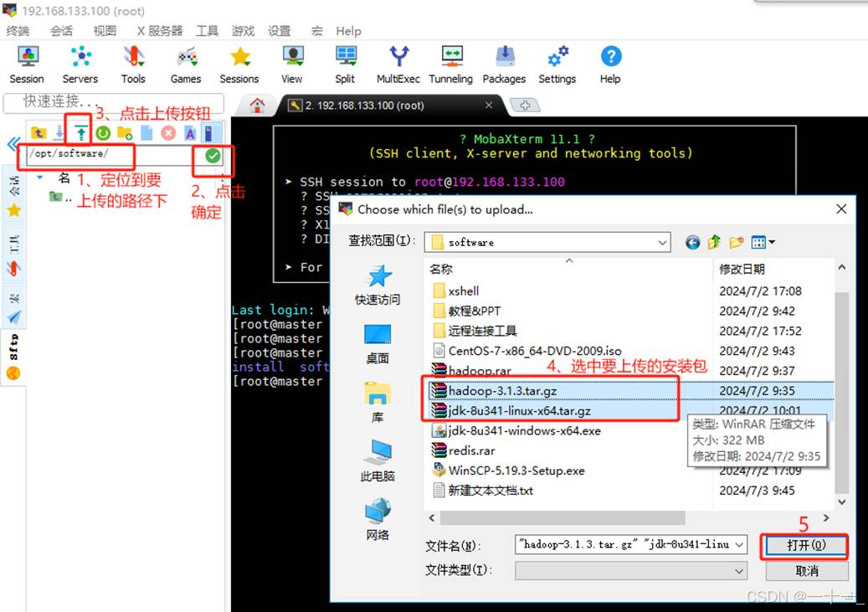Click the vertical scrollbar in file list
The width and height of the screenshot is (868, 612).
tap(841, 392)
